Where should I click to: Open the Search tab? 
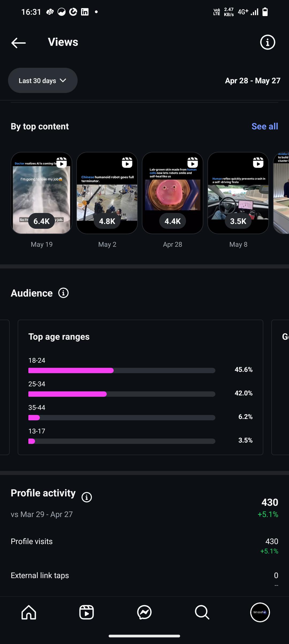tap(202, 612)
